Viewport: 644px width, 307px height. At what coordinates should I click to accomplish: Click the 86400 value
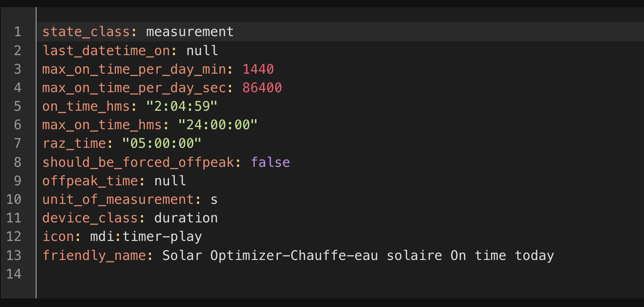point(262,88)
